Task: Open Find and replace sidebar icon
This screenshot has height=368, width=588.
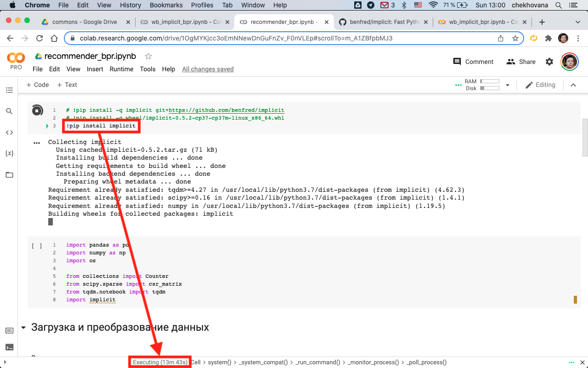Action: (x=9, y=111)
